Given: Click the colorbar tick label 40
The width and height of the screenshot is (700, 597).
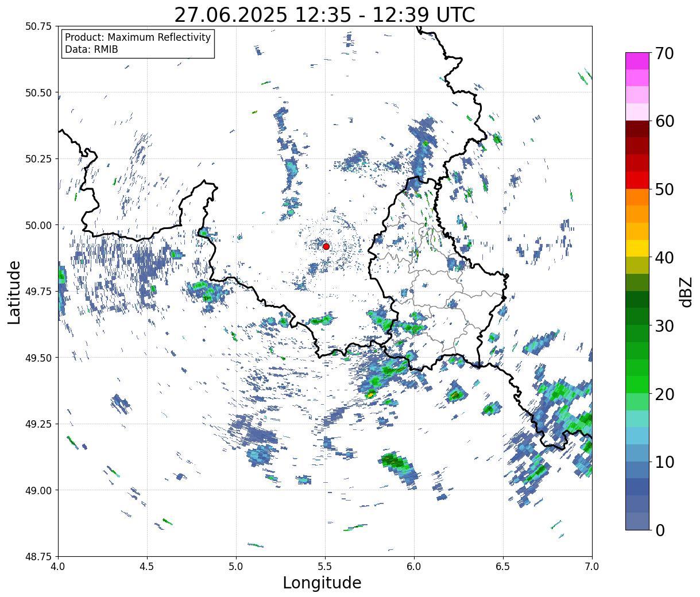Looking at the screenshot, I should (664, 258).
